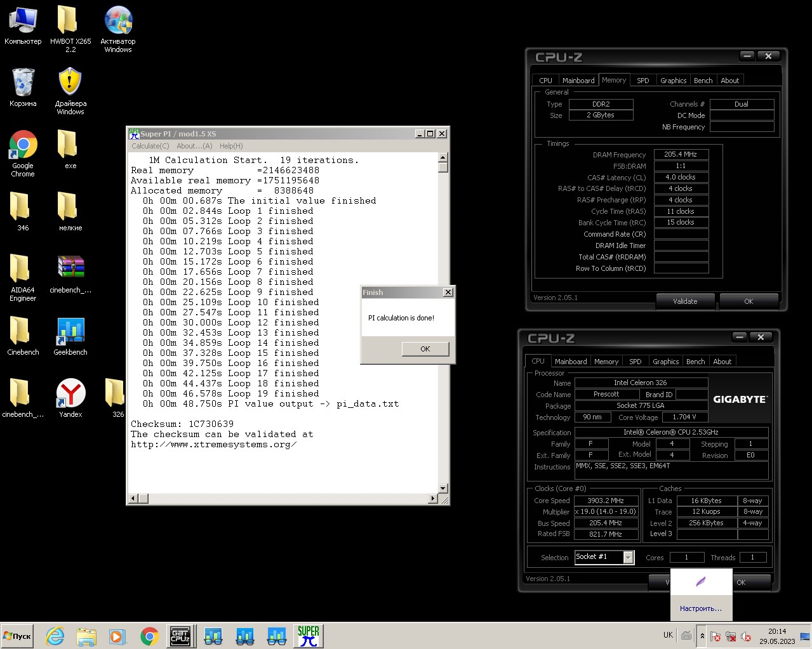Click the xtremesystems.org URL text in Super PI
The width and height of the screenshot is (812, 649).
213,444
